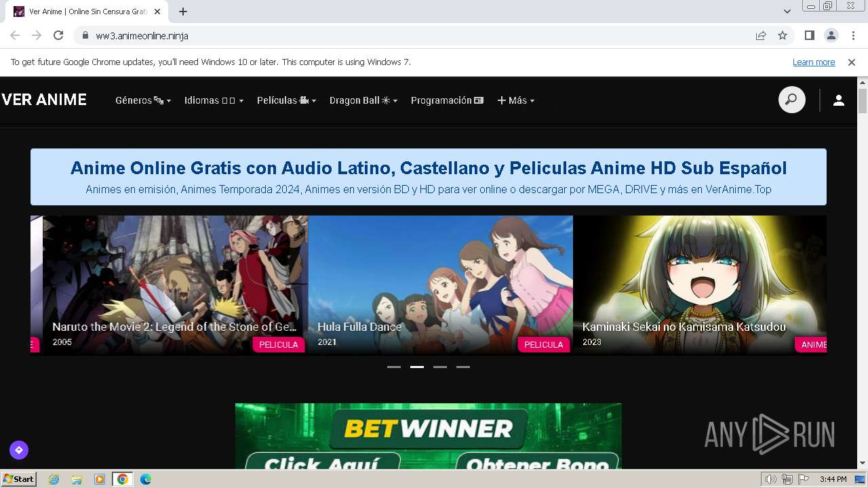Screen dimensions: 868x488
Task: Open Microsoft Edge from taskbar
Action: 146,479
